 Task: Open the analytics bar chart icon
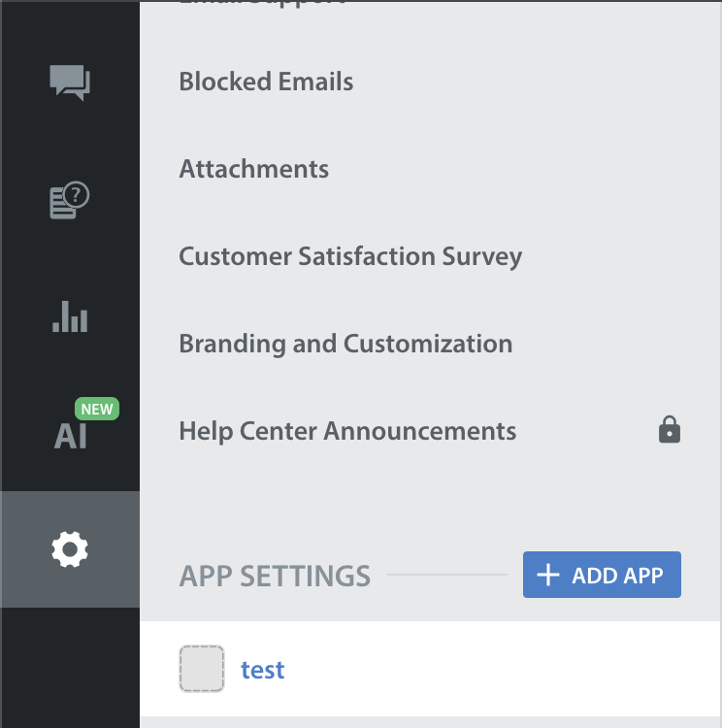point(70,316)
